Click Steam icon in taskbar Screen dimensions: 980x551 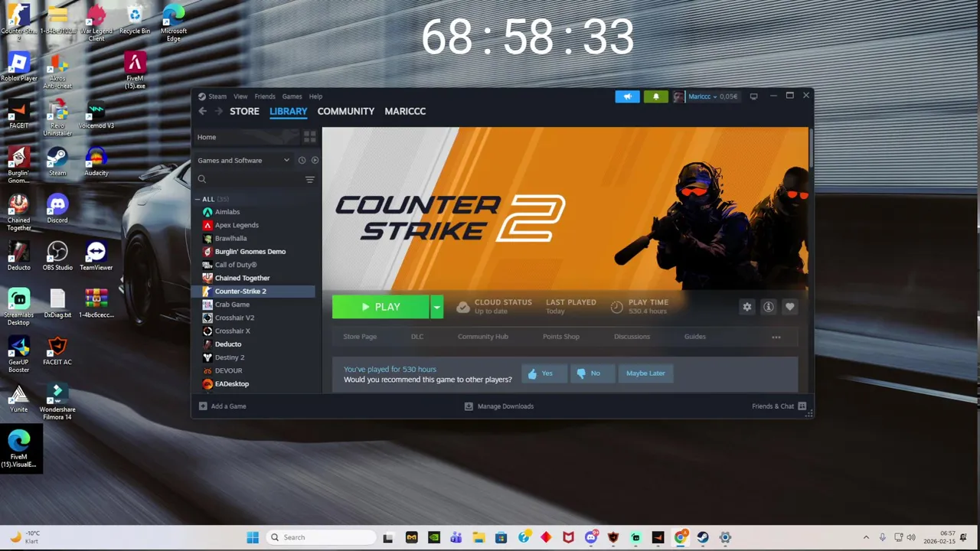click(x=702, y=537)
